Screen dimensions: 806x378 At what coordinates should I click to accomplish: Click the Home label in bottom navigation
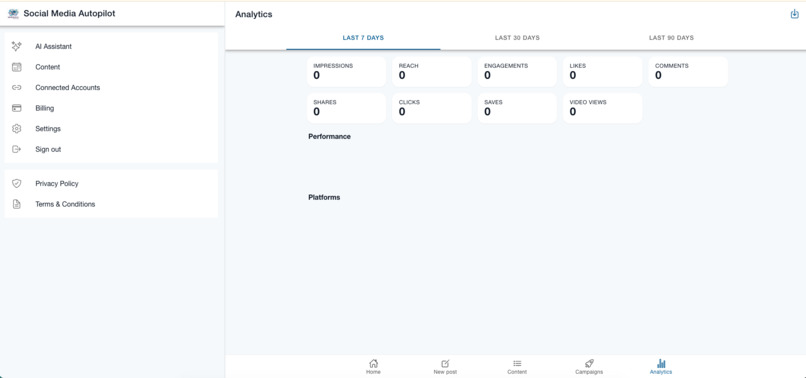(x=373, y=372)
